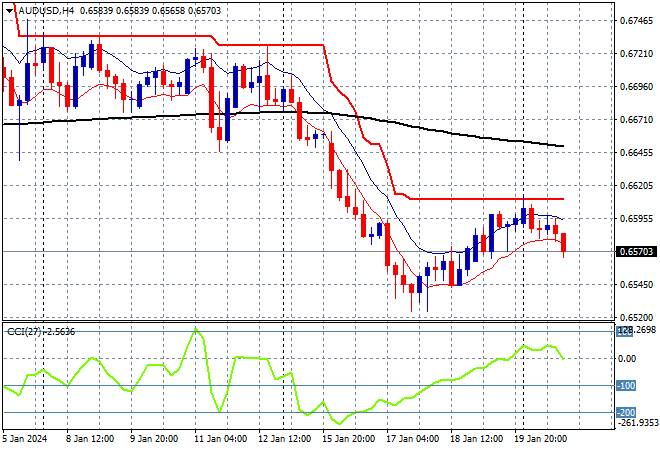
Task: Select the current price label 0.65703
Action: tap(636, 252)
